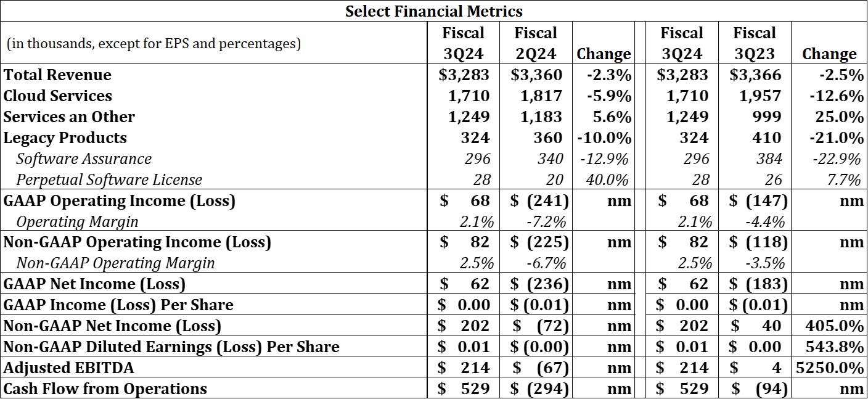Click the Cash Flow from Operations label
This screenshot has height=399, width=868.
105,389
